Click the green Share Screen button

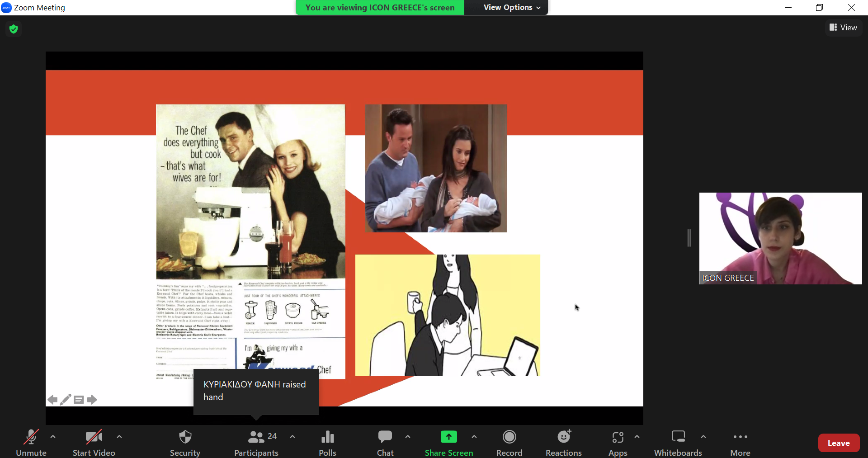[449, 443]
